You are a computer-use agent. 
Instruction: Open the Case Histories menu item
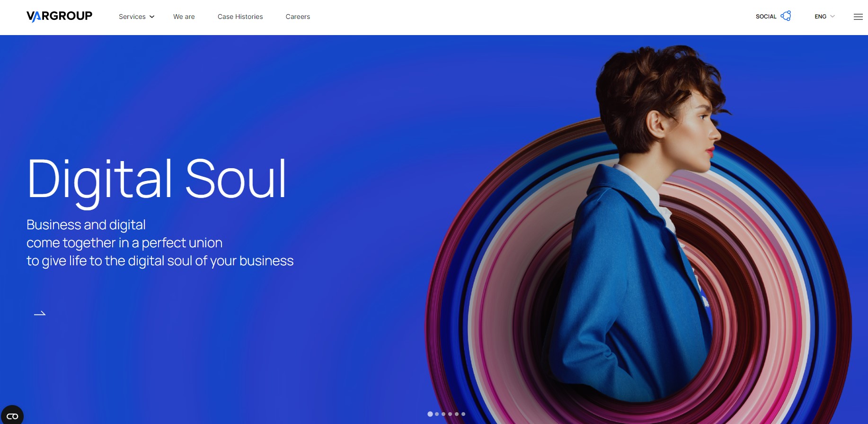tap(240, 17)
